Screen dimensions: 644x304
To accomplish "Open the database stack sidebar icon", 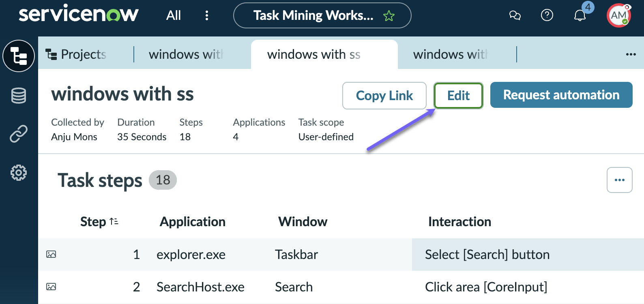I will click(19, 96).
